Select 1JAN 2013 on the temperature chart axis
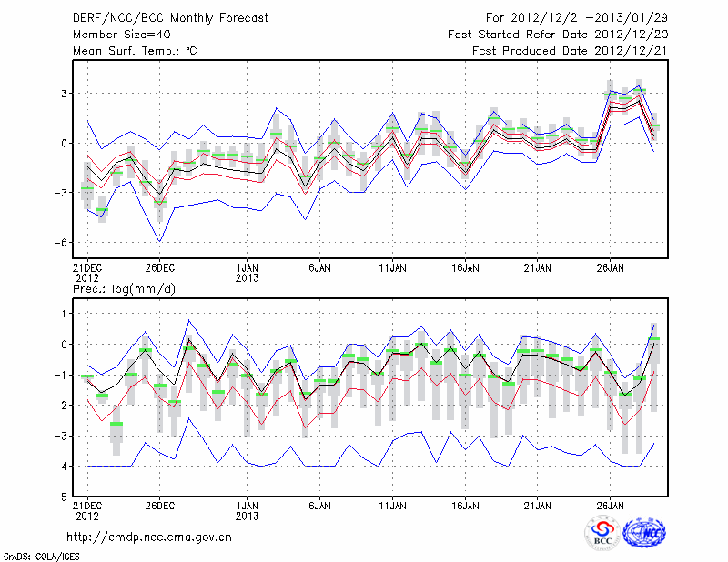 pyautogui.click(x=247, y=273)
